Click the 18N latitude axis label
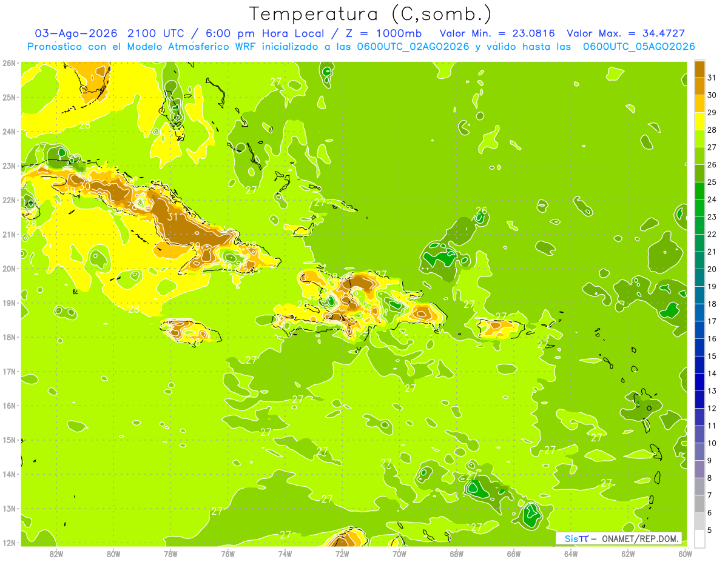Screen dimensions: 728x562 8,337
